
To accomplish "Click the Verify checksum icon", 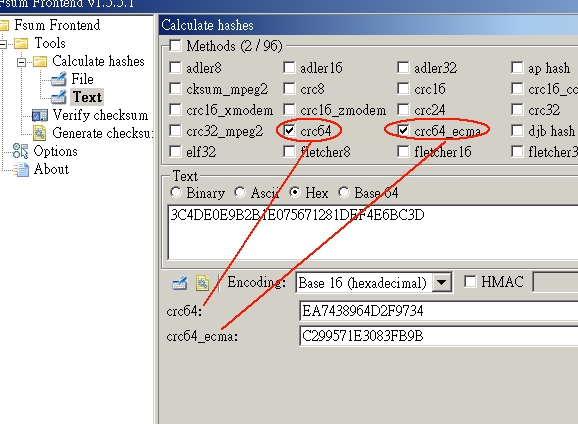I will pyautogui.click(x=40, y=115).
